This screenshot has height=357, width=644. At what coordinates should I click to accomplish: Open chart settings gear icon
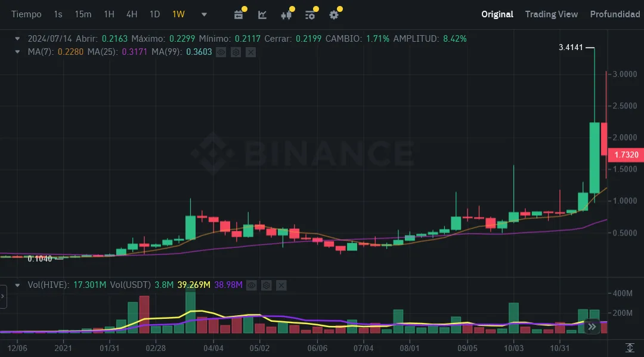point(334,15)
